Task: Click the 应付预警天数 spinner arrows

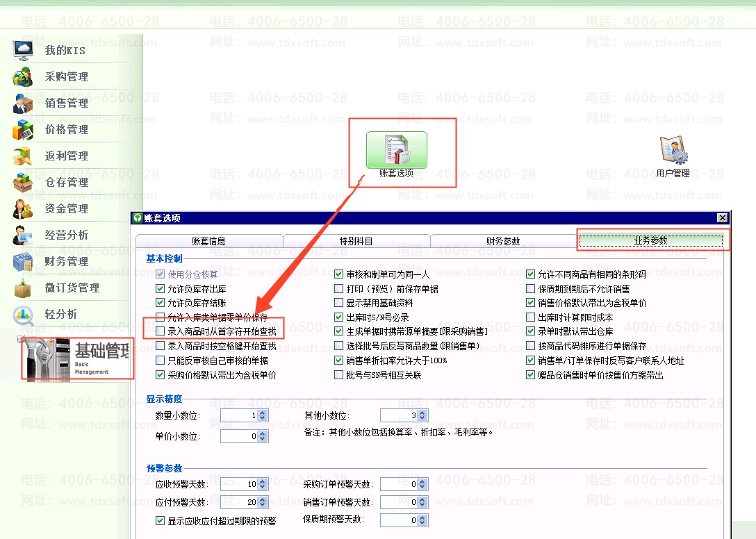Action: tap(263, 502)
